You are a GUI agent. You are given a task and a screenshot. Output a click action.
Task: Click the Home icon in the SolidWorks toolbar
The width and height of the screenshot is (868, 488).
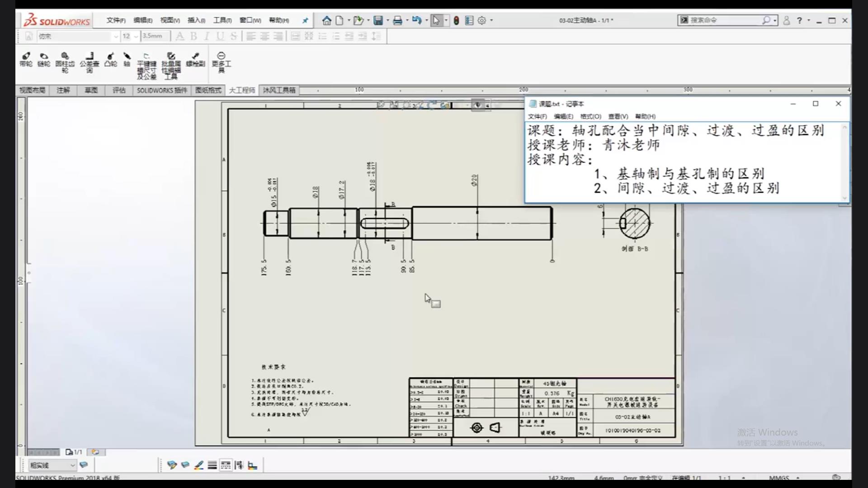[x=326, y=20]
